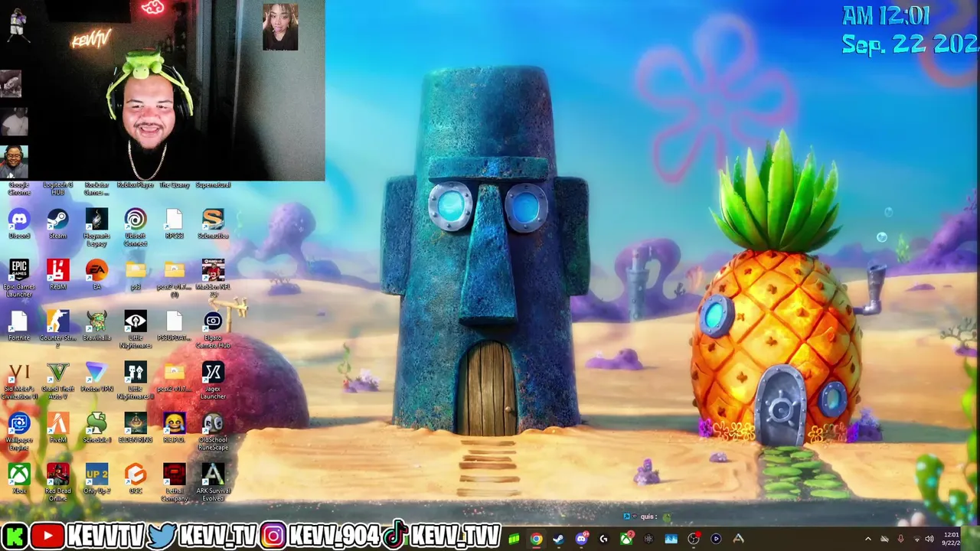
Task: Select the ps3 folder on the desktop
Action: 136,275
